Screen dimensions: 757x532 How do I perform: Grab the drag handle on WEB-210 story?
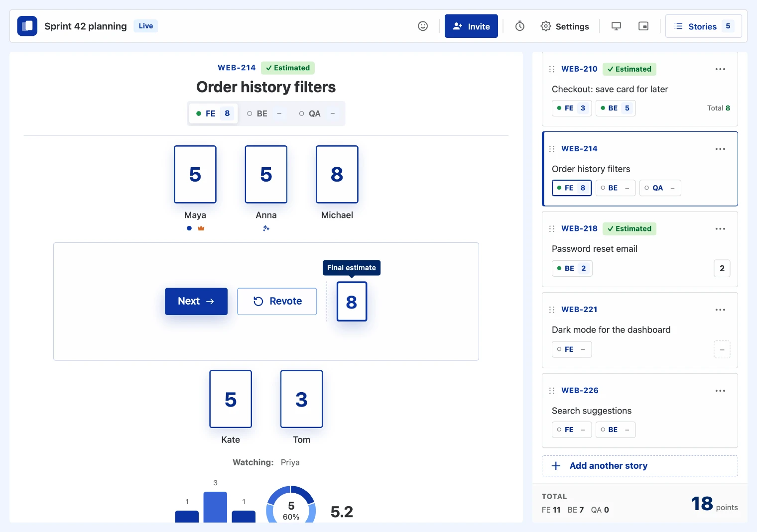(552, 69)
